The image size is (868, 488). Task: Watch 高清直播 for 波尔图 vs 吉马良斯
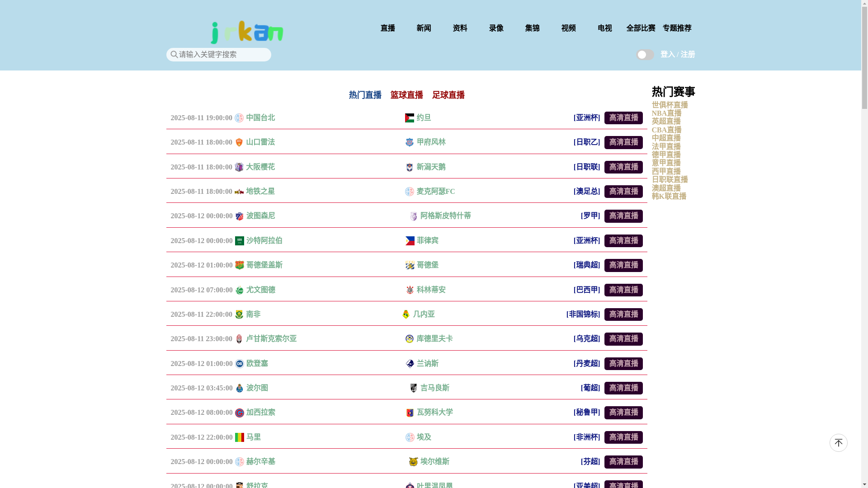tap(623, 388)
